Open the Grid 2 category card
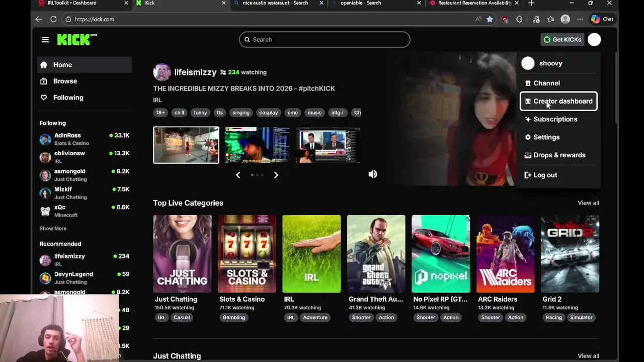644x362 pixels. click(570, 254)
